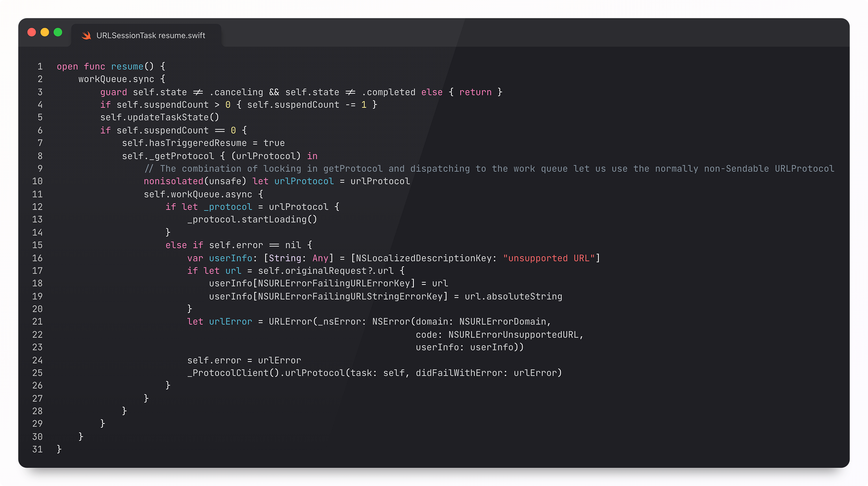Click the "unsupported URL" string literal
868x486 pixels.
pos(549,258)
